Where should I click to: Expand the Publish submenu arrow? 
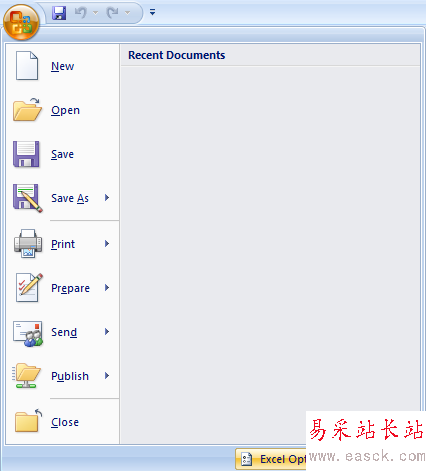(x=107, y=376)
